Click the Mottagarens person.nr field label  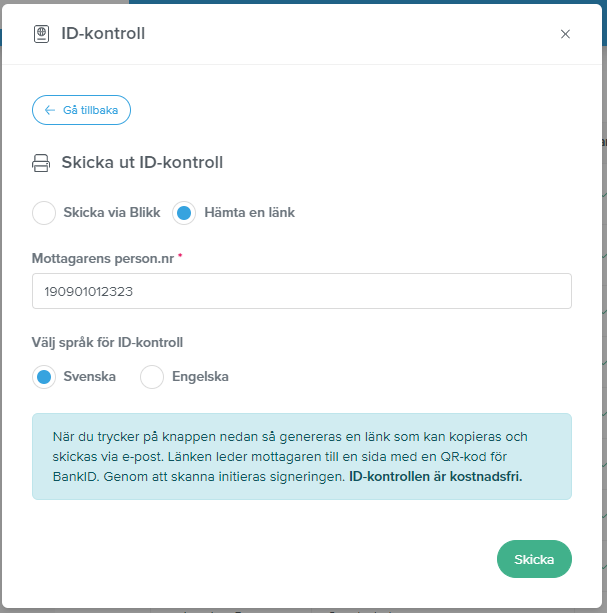(103, 258)
